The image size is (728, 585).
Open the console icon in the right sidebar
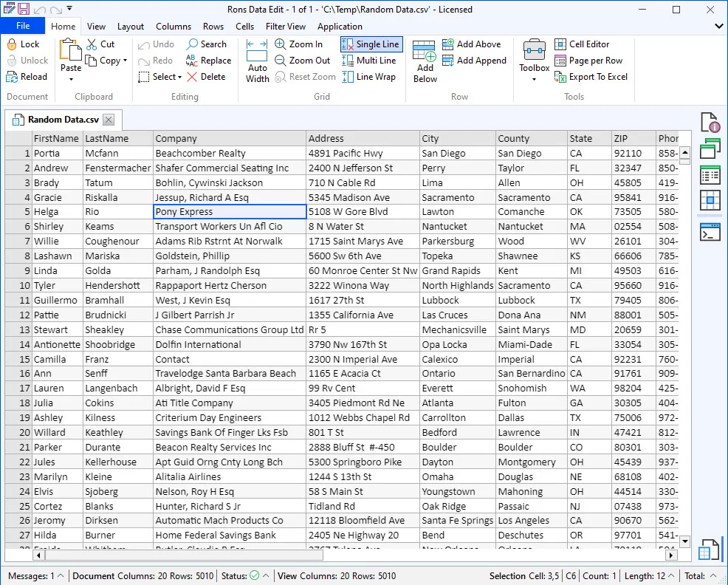pyautogui.click(x=710, y=231)
